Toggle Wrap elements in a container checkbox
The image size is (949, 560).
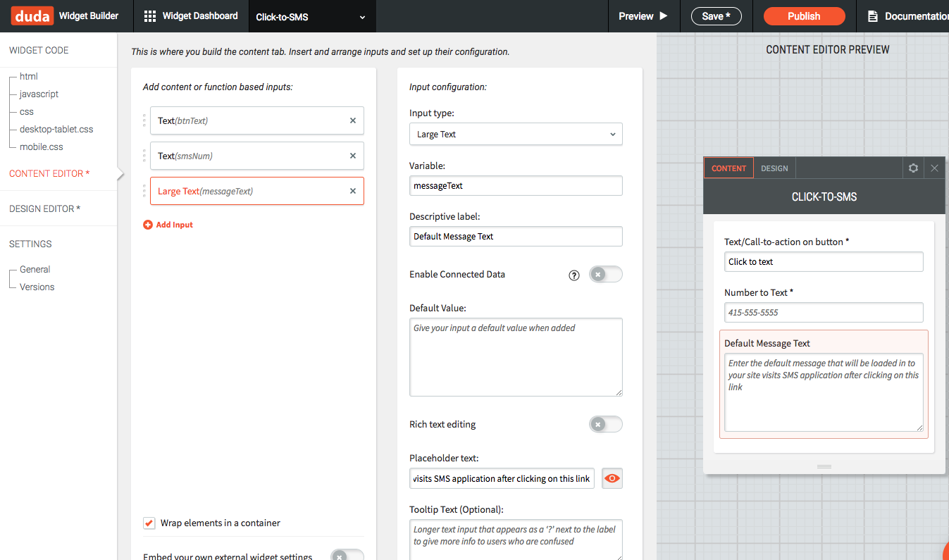(149, 523)
